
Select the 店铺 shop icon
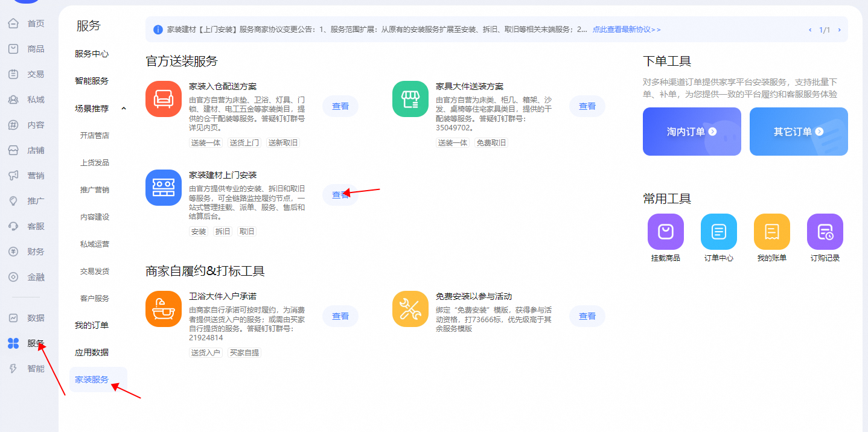click(x=13, y=150)
